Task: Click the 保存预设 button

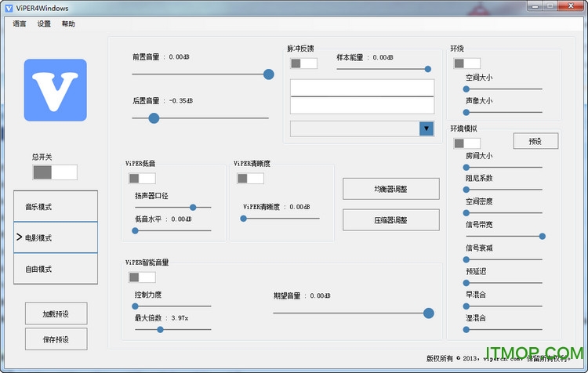Action: point(56,339)
